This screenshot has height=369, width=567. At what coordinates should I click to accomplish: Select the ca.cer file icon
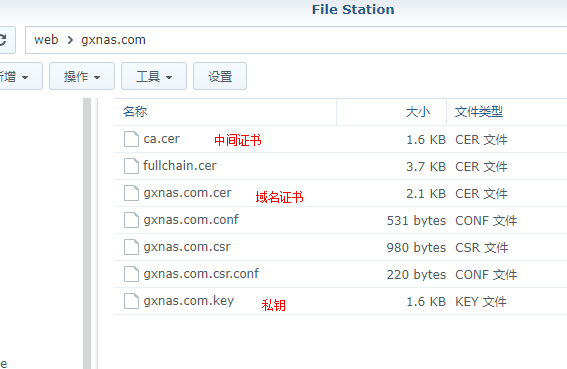point(131,139)
